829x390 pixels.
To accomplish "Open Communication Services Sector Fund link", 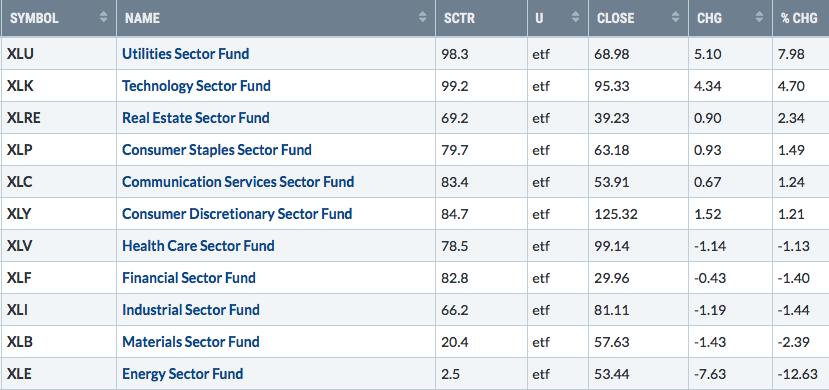I will [238, 182].
